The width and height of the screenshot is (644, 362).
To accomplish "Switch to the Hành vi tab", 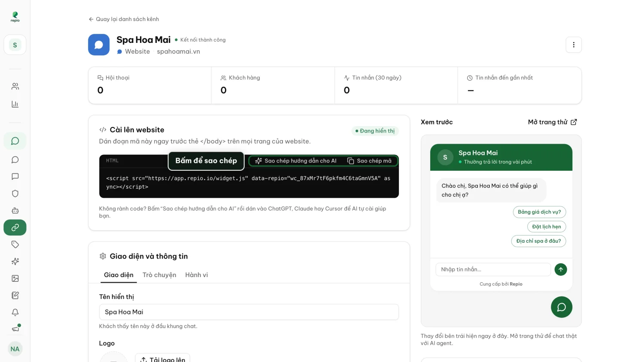I will coord(197,275).
